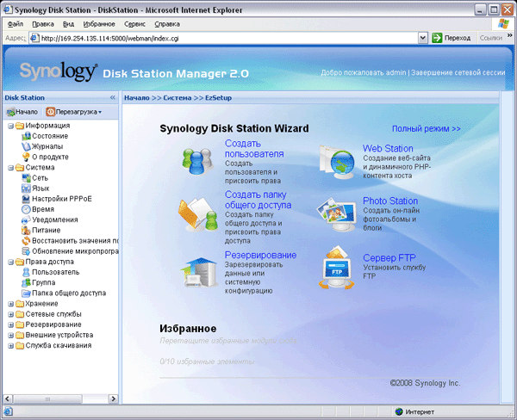Viewport: 517px width, 420px height.
Task: Open the Правка menu
Action: click(x=43, y=24)
